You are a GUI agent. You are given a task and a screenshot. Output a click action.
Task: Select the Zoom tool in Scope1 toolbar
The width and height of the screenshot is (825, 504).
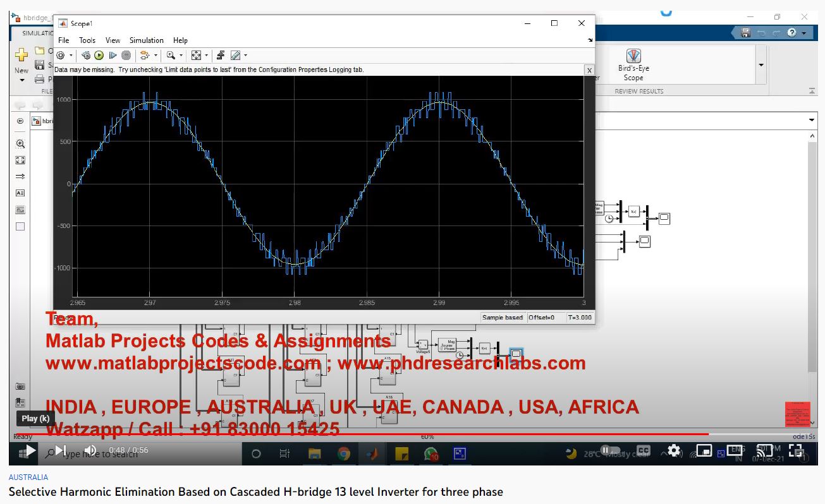[x=170, y=56]
